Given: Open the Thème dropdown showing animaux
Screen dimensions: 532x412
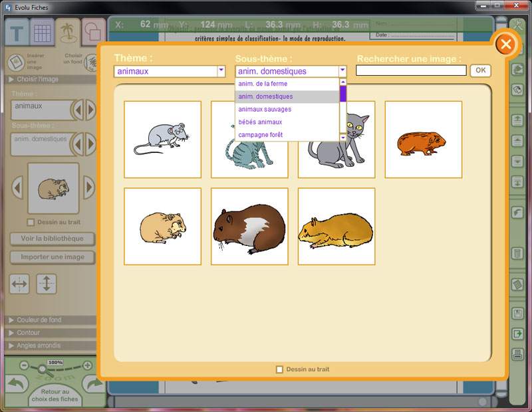Looking at the screenshot, I should tap(221, 71).
